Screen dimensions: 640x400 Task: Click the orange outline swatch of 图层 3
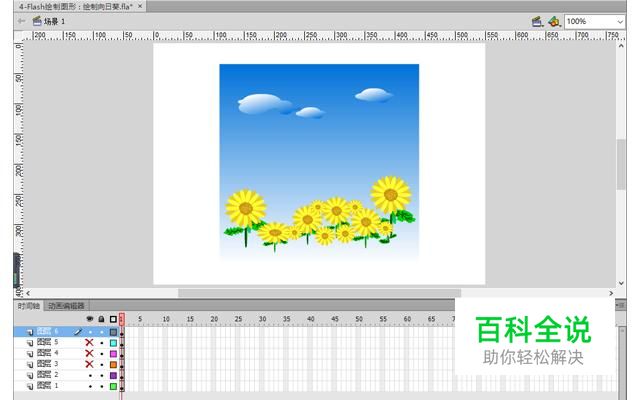113,364
